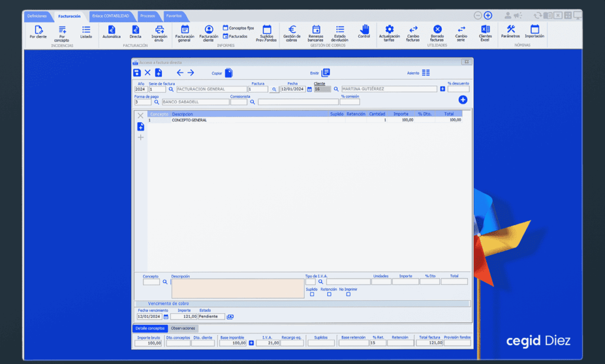Select the CONCEPTO GENERAL row
605x364 pixels.
click(x=305, y=120)
